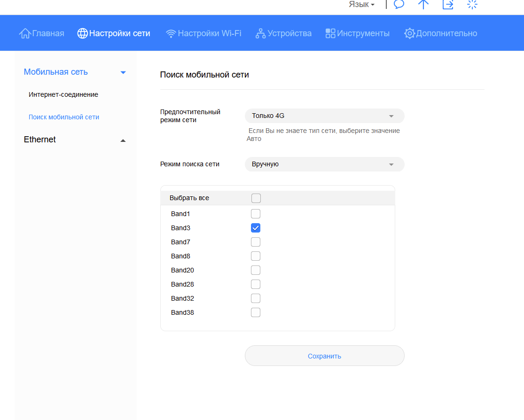Switch to Настройки сети tab

tap(114, 33)
